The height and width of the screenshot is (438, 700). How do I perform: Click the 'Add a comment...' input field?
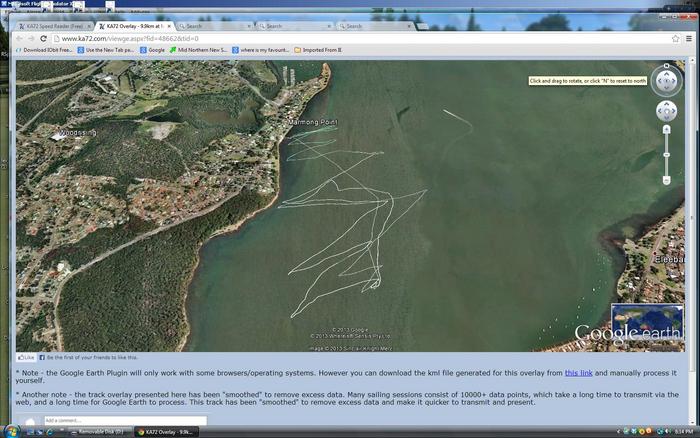[x=125, y=421]
